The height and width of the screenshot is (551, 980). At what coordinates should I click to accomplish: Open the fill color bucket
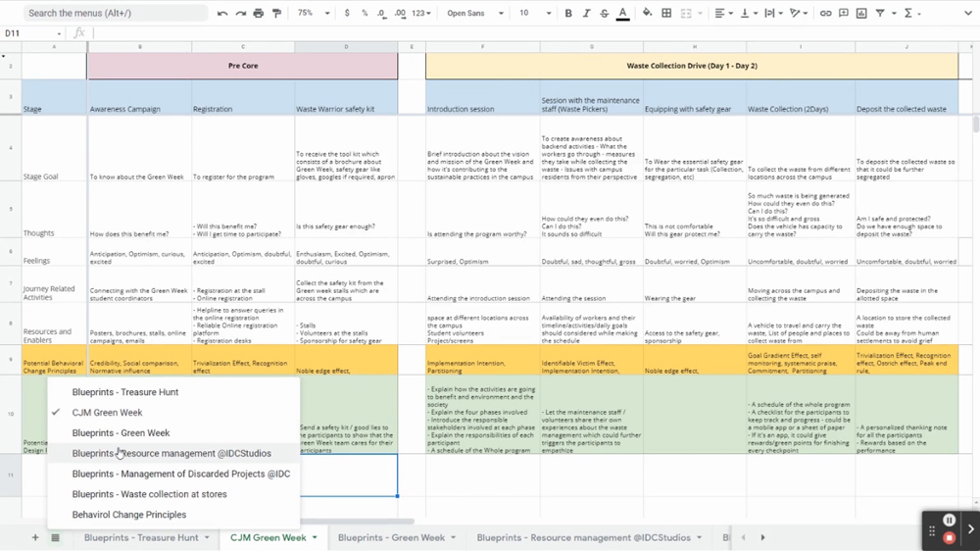pyautogui.click(x=648, y=13)
